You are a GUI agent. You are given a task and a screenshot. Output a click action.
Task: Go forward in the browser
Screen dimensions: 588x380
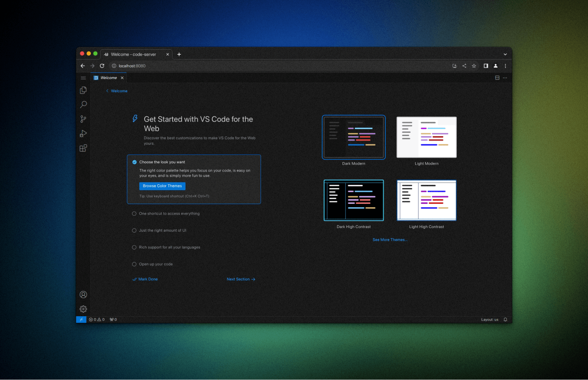(x=92, y=66)
